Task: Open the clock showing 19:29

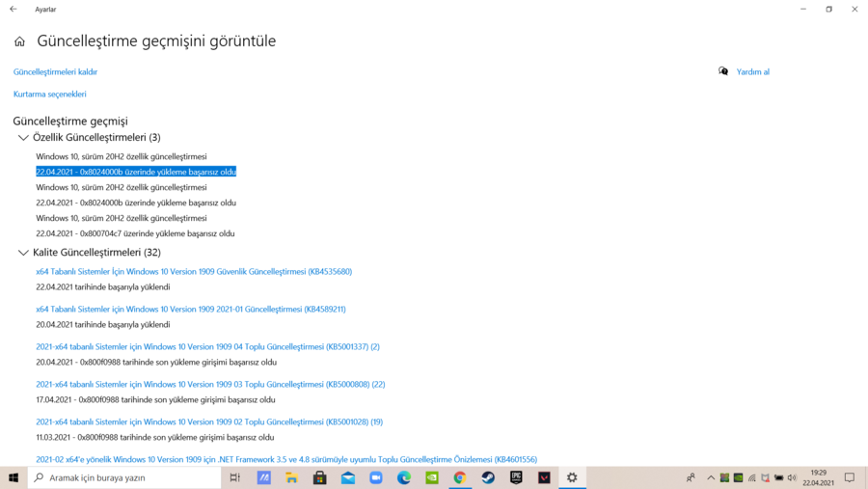Action: [x=818, y=477]
